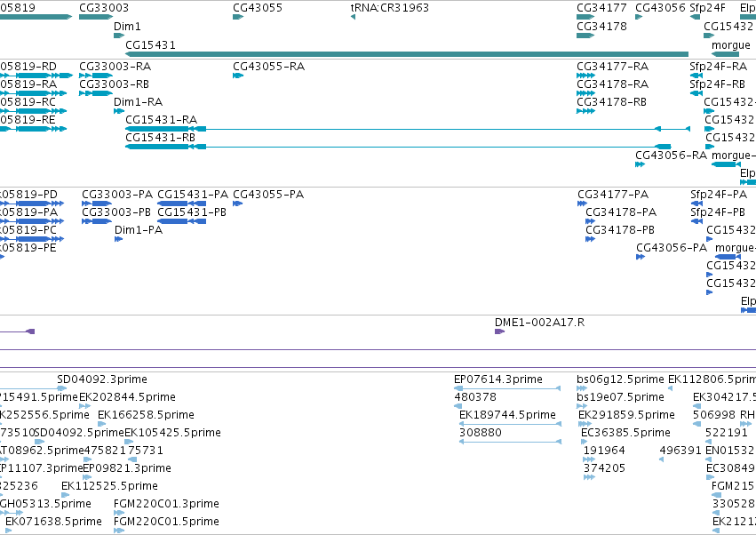The image size is (756, 535).
Task: Select transcript CG43056-RA
Action: pyautogui.click(x=671, y=156)
